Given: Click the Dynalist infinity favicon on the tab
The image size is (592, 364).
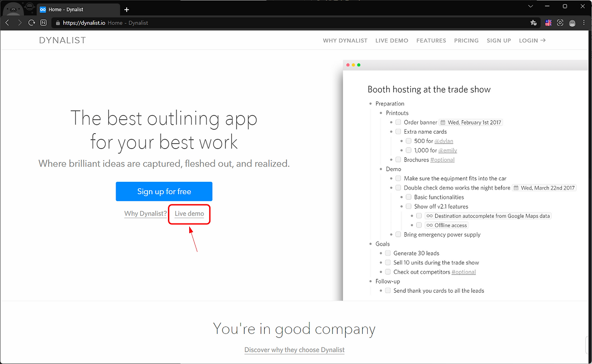Looking at the screenshot, I should 43,9.
